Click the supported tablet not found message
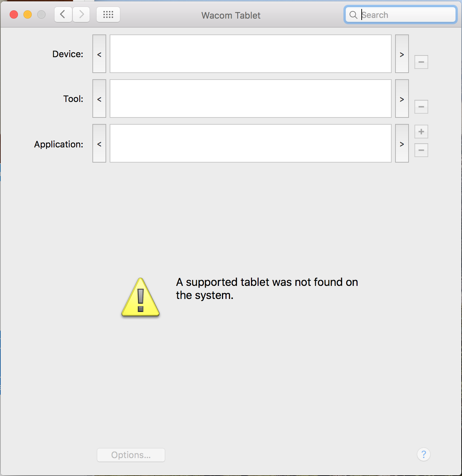The image size is (462, 476). coord(267,289)
